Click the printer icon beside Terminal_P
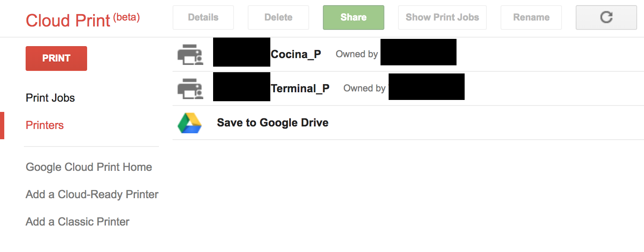The image size is (644, 252). 190,88
